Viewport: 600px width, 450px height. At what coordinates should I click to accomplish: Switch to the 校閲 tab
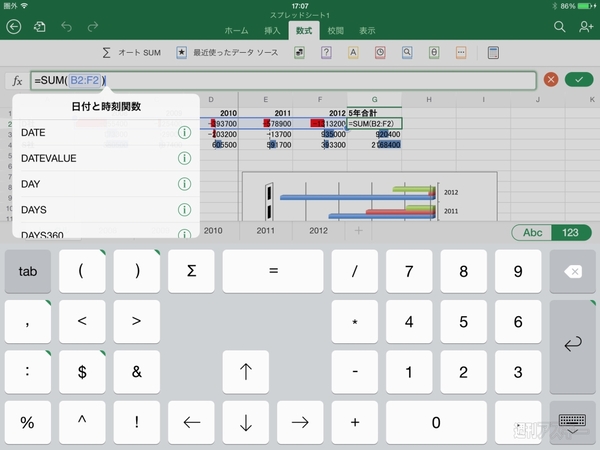336,31
